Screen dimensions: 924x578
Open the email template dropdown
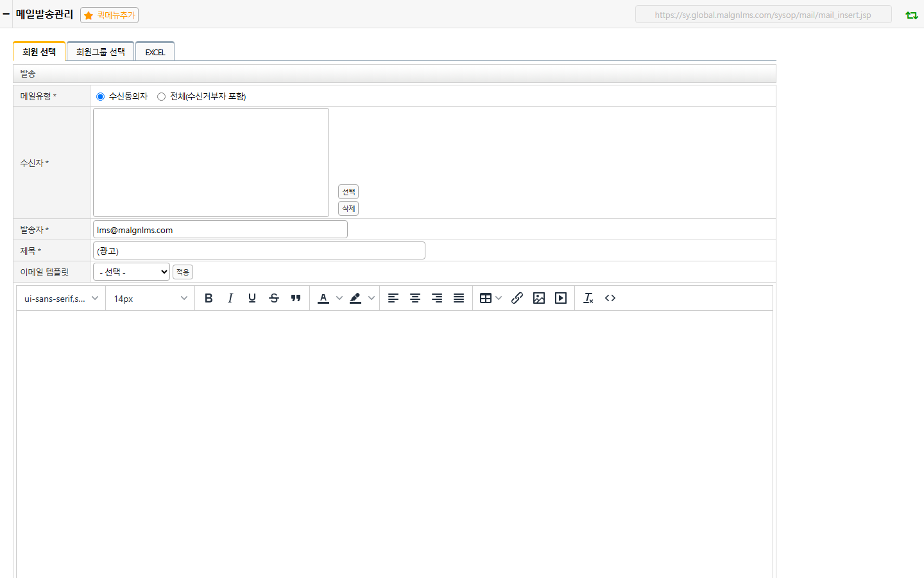[132, 272]
